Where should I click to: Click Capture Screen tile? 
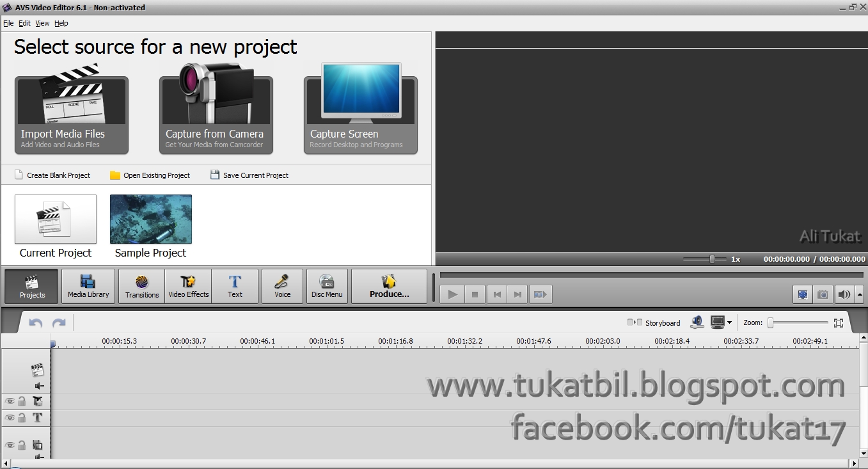361,115
